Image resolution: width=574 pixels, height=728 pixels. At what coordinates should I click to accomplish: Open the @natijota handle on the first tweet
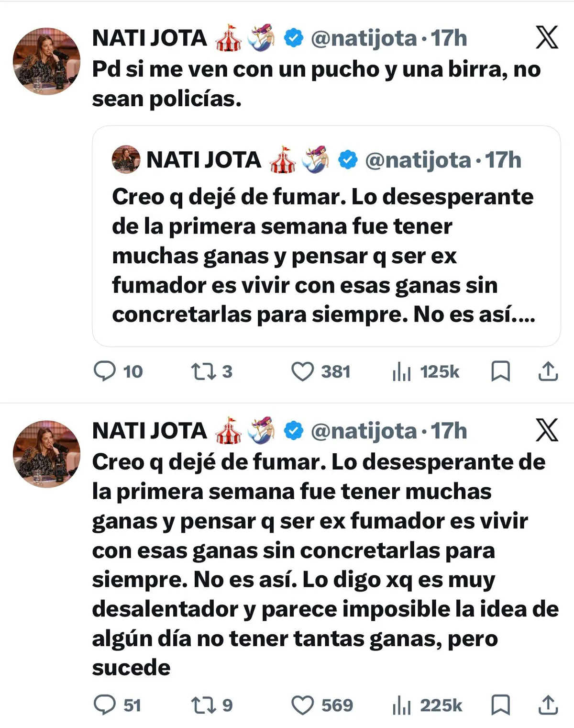pos(364,38)
